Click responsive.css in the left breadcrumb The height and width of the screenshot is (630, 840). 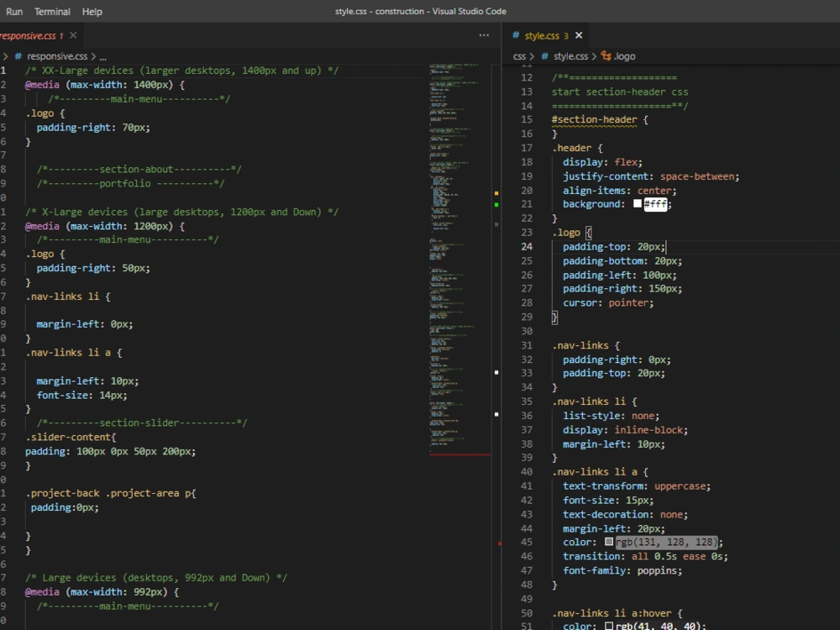(x=57, y=56)
